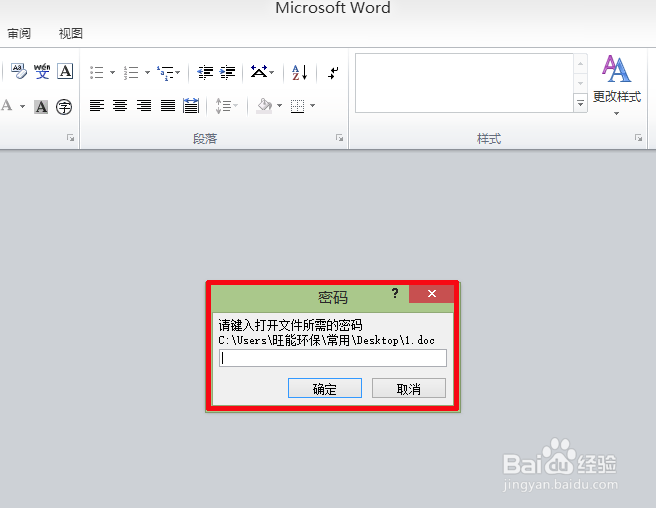Switch to the 审阅 (Review) tab
Viewport: 656px width, 508px height.
(19, 33)
